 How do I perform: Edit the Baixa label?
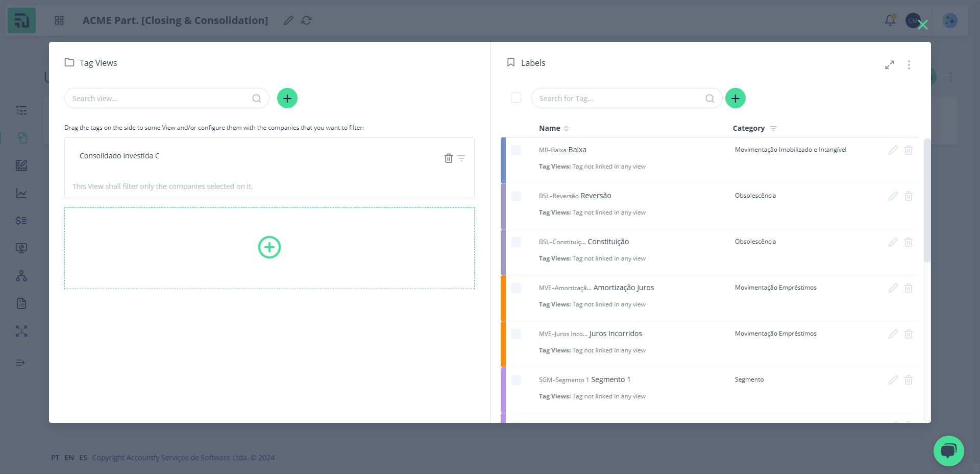[893, 150]
